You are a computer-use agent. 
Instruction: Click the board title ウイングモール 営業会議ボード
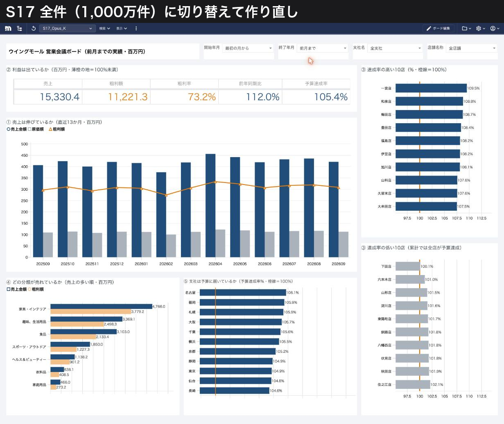(77, 52)
